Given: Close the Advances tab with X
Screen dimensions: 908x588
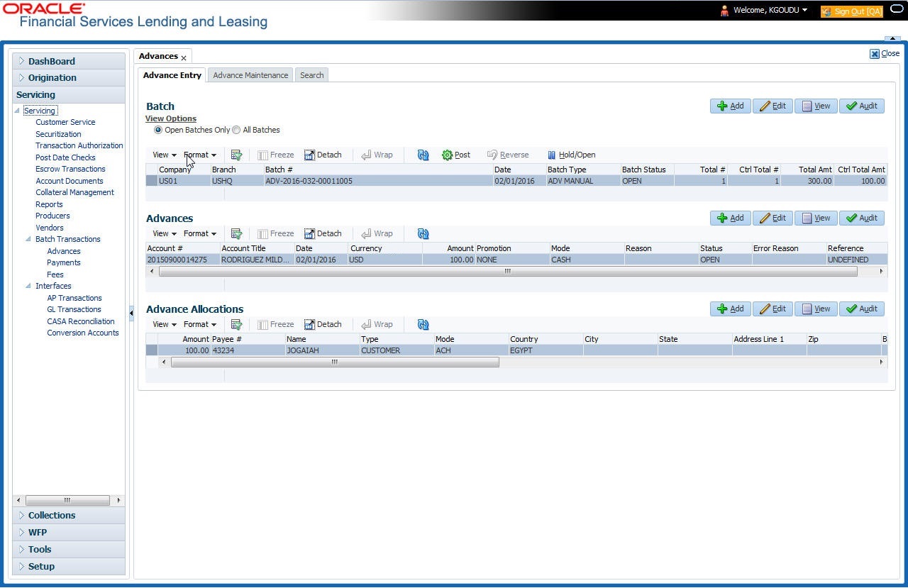Looking at the screenshot, I should [184, 57].
